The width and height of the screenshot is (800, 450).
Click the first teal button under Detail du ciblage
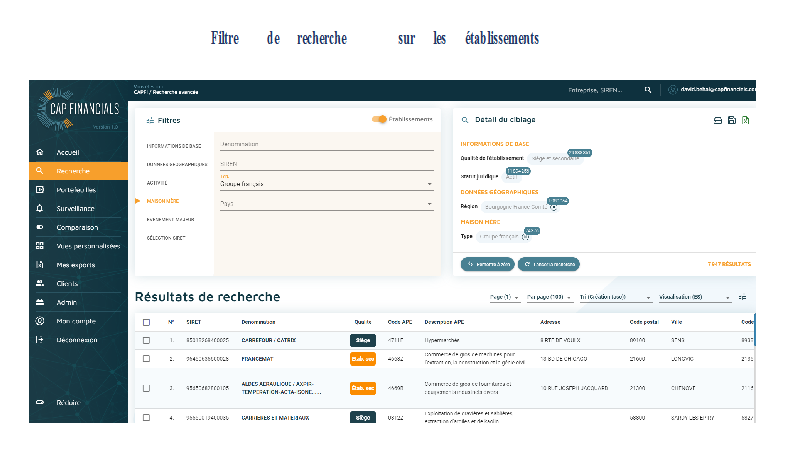(488, 264)
